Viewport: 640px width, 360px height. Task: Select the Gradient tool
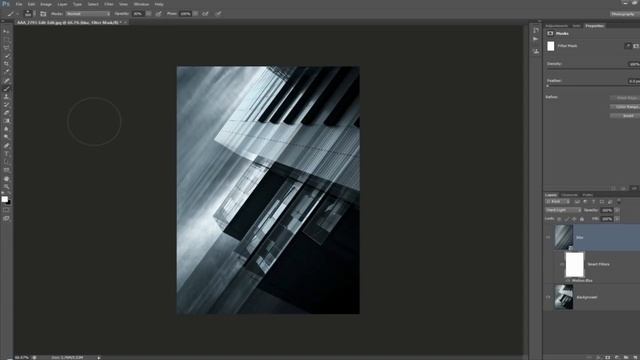(6, 121)
